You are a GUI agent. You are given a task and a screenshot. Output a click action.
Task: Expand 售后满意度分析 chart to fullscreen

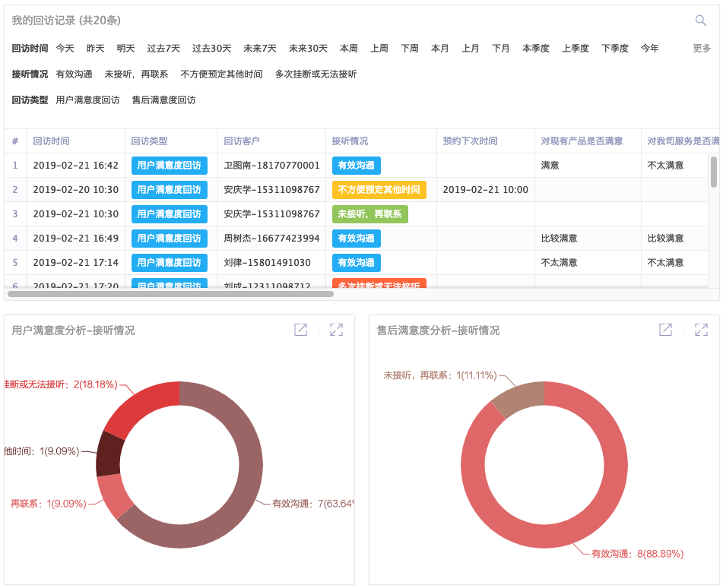pos(701,330)
